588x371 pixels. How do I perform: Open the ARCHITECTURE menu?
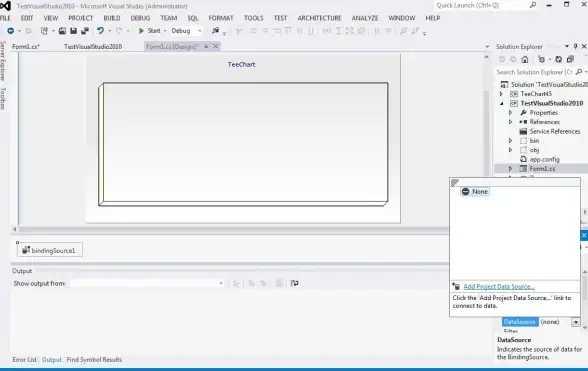(x=320, y=18)
